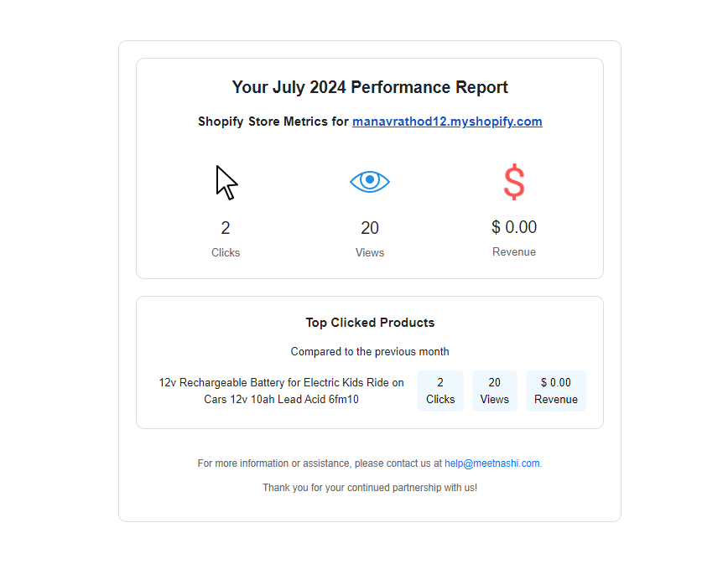Click the total views count of 20
This screenshot has width=728, height=585.
(370, 228)
